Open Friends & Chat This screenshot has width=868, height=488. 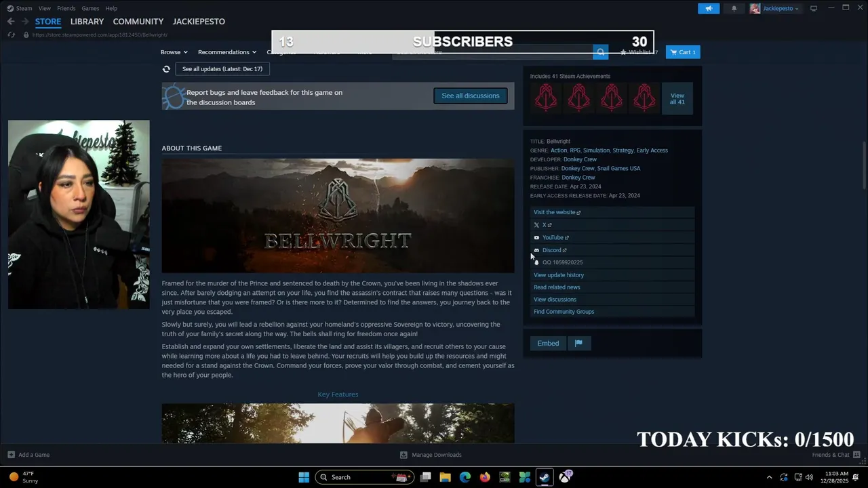(x=836, y=455)
